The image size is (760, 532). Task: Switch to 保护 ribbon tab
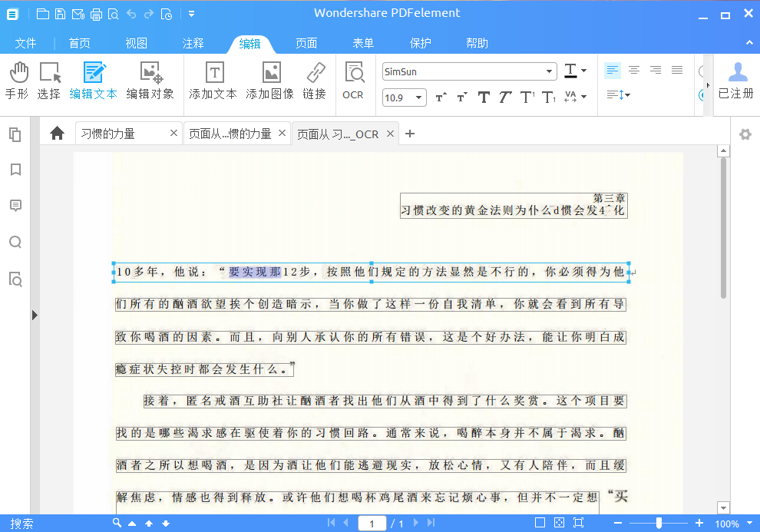pos(420,43)
